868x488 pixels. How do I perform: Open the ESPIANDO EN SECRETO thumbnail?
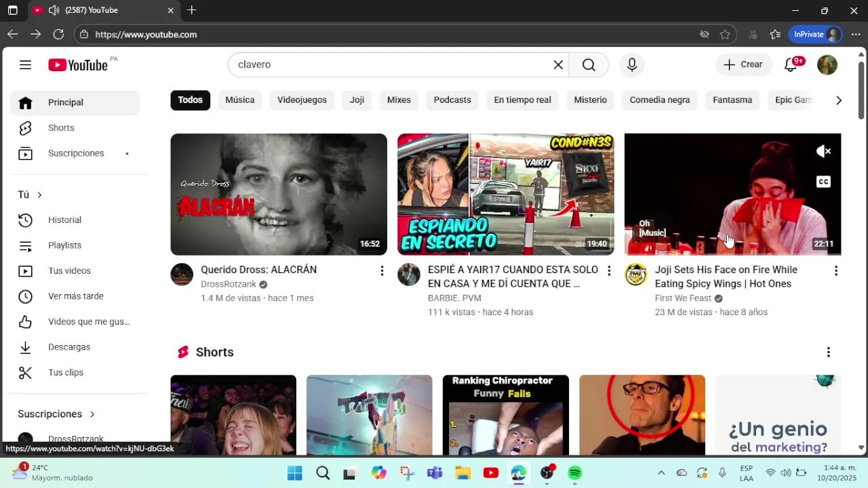tap(506, 194)
